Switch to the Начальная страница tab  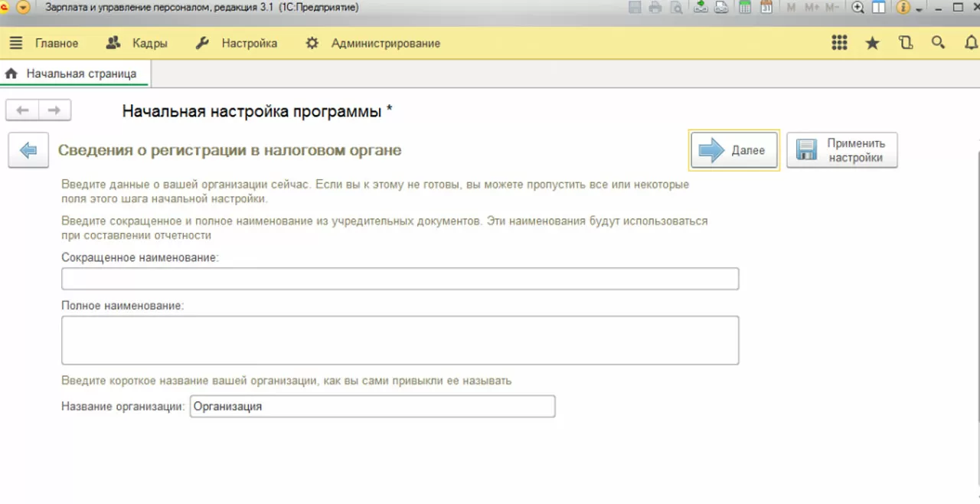75,74
